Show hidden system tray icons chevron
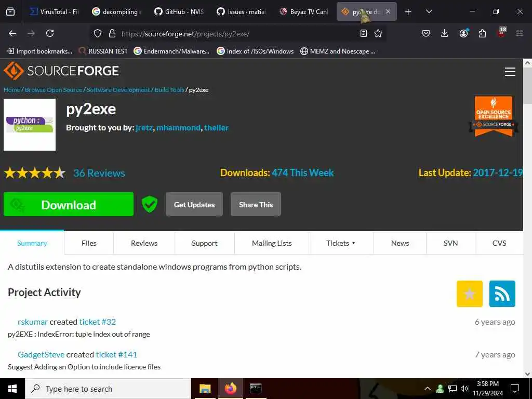The width and height of the screenshot is (532, 399). click(428, 389)
